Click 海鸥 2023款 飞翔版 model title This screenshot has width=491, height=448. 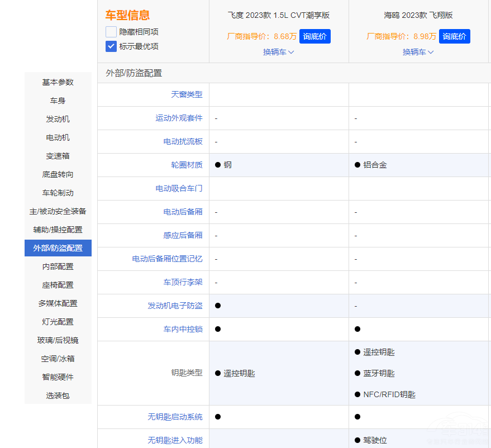(x=418, y=15)
